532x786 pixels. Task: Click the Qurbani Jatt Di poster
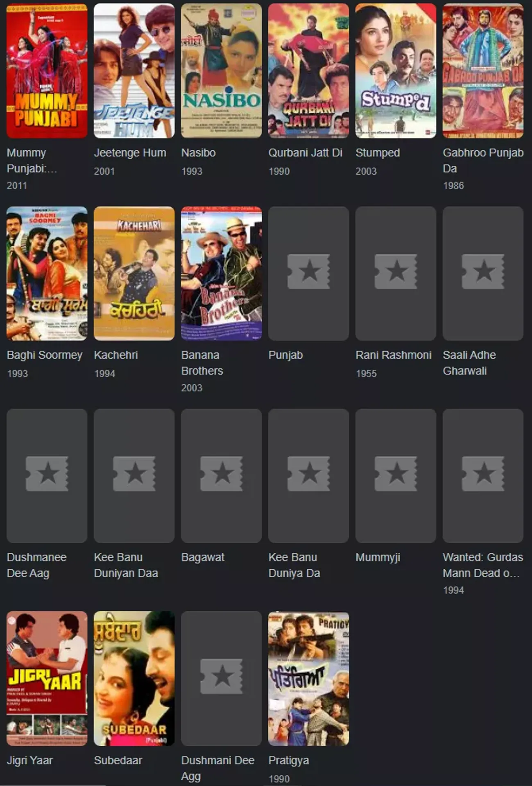tap(308, 71)
